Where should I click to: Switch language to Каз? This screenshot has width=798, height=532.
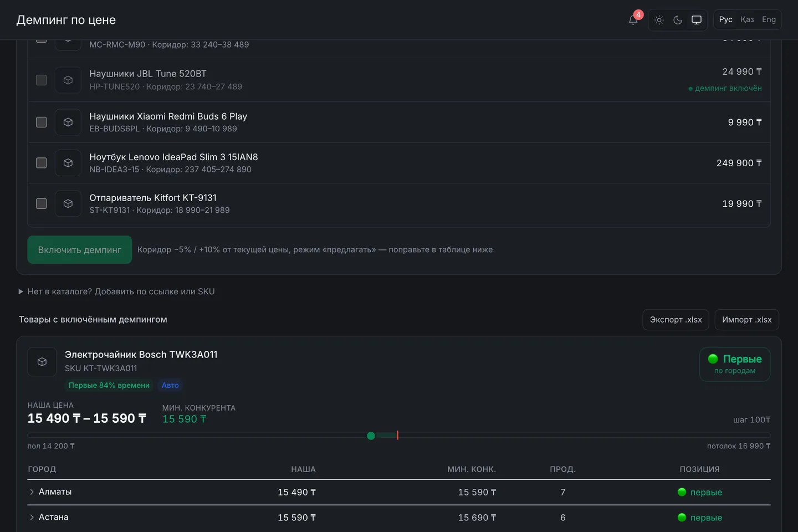[747, 20]
